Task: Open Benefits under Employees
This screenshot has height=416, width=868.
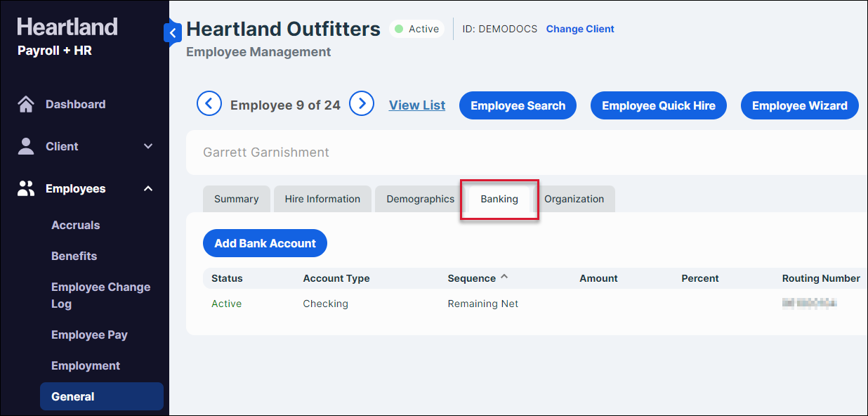Action: (x=74, y=256)
